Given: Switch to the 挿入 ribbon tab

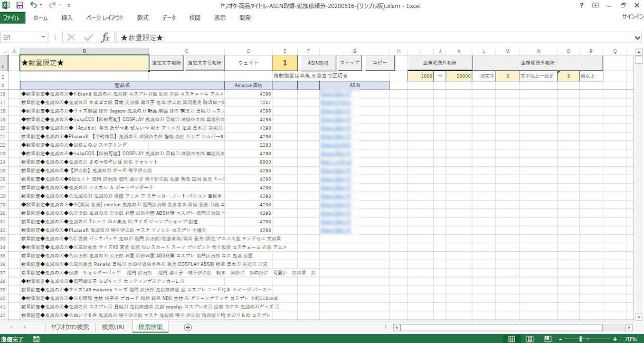Looking at the screenshot, I should (x=67, y=17).
